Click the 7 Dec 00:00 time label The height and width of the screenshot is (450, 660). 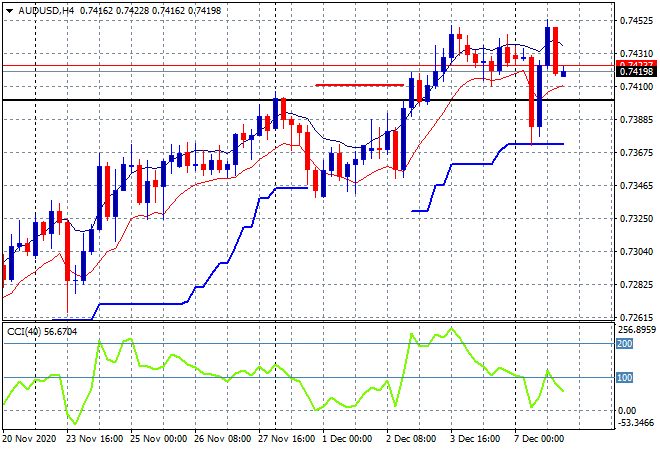539,439
